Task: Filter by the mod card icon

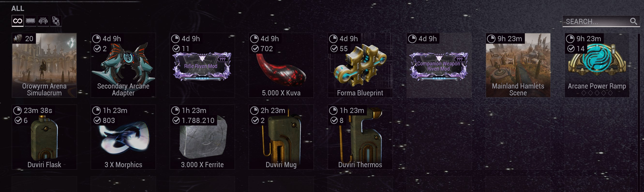Action: (30, 21)
